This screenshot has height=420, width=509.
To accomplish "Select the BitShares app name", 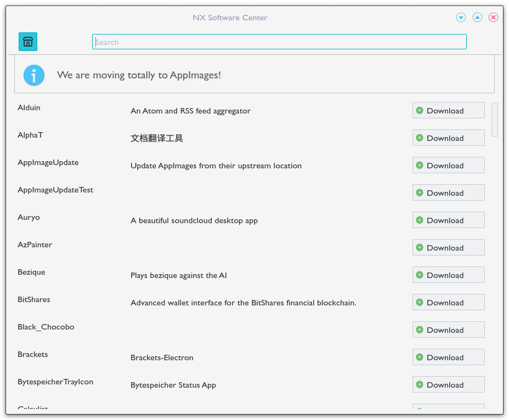I will pyautogui.click(x=34, y=299).
